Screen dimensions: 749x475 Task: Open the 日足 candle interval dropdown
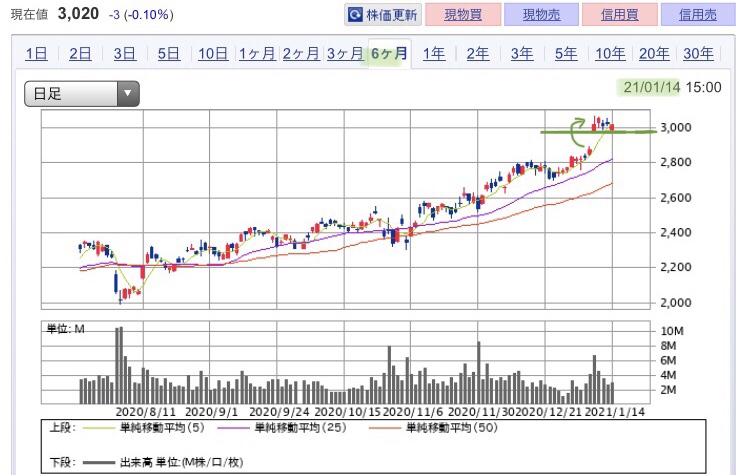coord(82,94)
